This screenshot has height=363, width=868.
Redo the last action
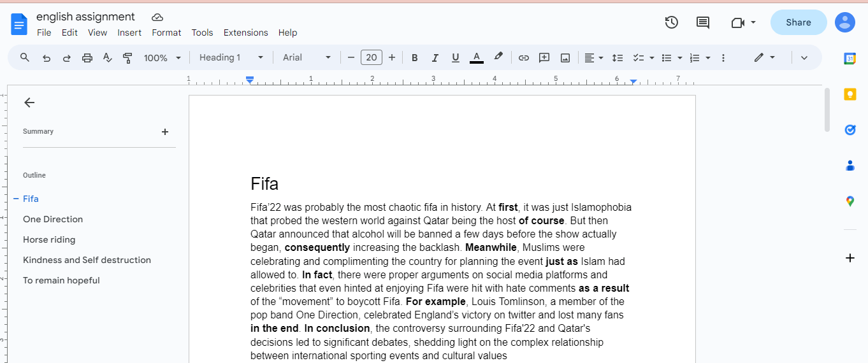(x=66, y=58)
